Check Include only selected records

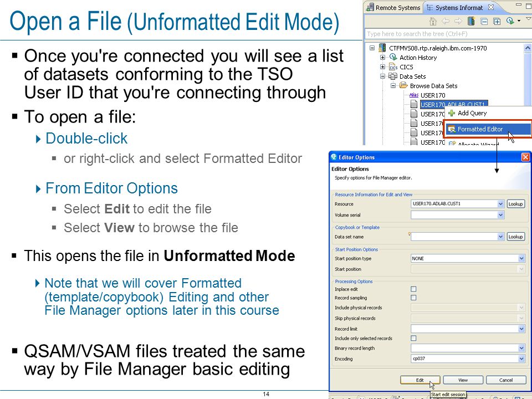(413, 338)
